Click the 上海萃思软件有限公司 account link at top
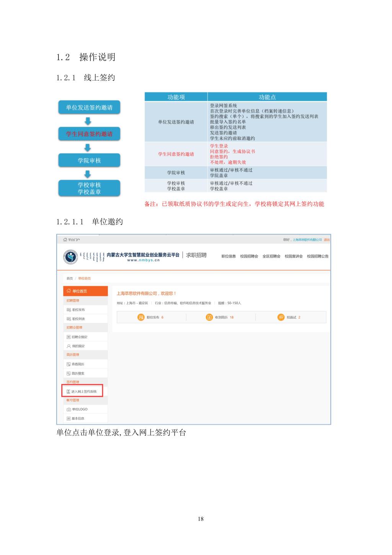This screenshot has width=392, height=555. click(307, 240)
